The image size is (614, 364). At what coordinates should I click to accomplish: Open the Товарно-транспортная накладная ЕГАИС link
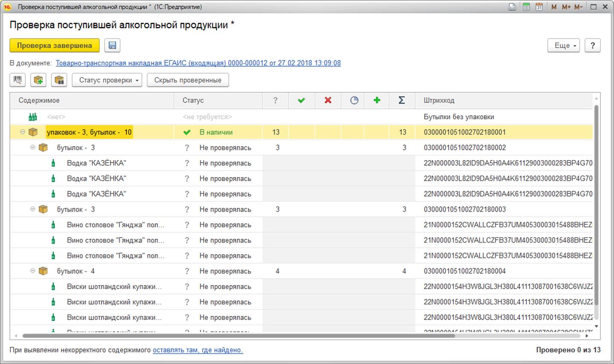(198, 63)
